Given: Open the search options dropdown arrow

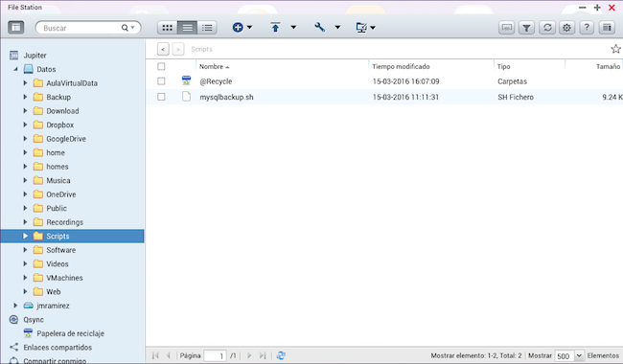Looking at the screenshot, I should [x=132, y=28].
